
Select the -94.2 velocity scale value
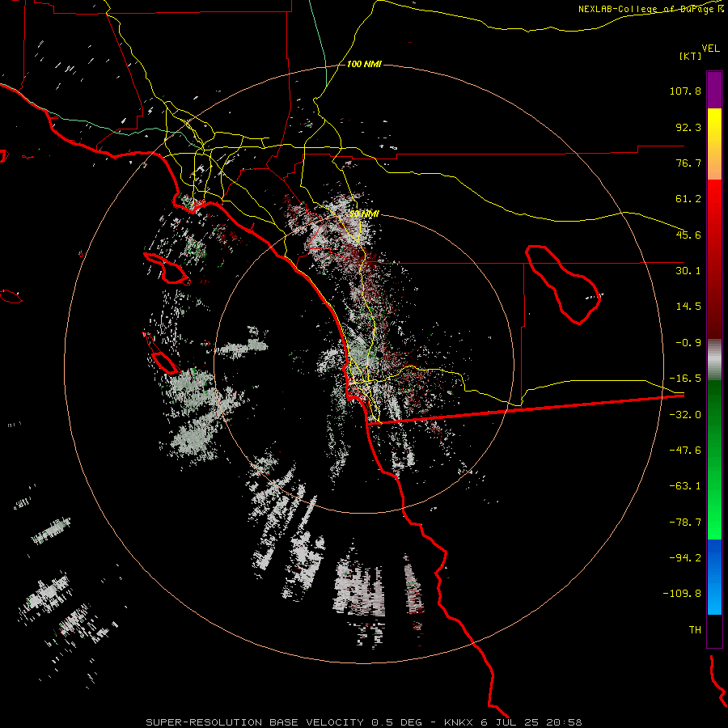coord(685,557)
